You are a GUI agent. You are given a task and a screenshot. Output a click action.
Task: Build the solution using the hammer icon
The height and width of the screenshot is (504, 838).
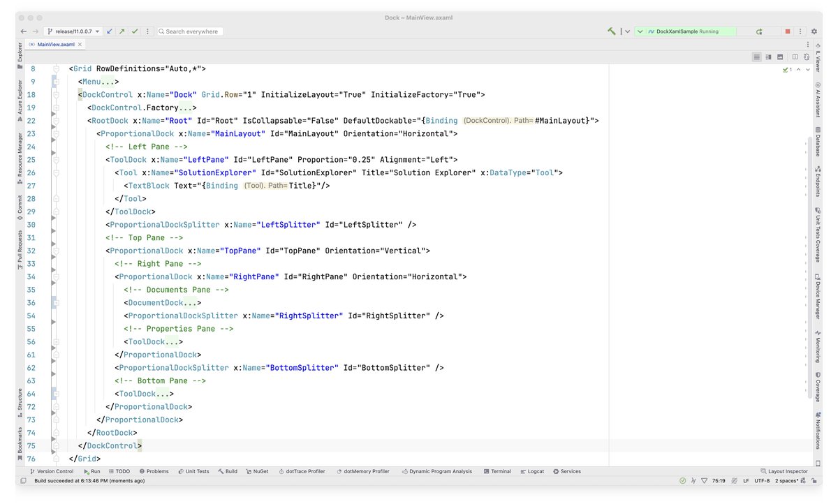click(x=611, y=31)
